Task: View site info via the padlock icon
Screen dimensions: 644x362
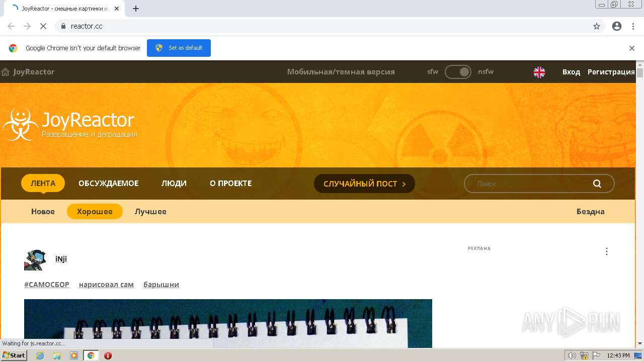Action: [63, 26]
